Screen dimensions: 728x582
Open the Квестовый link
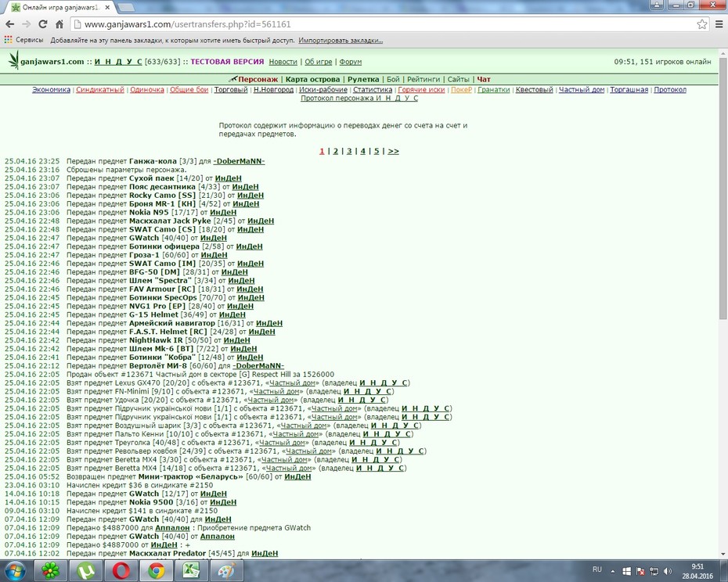tap(534, 90)
